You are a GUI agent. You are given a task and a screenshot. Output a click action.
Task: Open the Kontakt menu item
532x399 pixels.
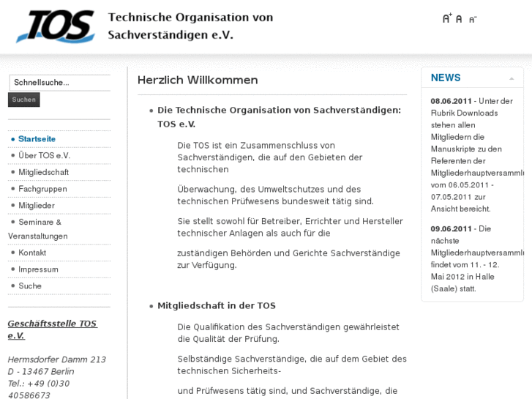point(32,253)
